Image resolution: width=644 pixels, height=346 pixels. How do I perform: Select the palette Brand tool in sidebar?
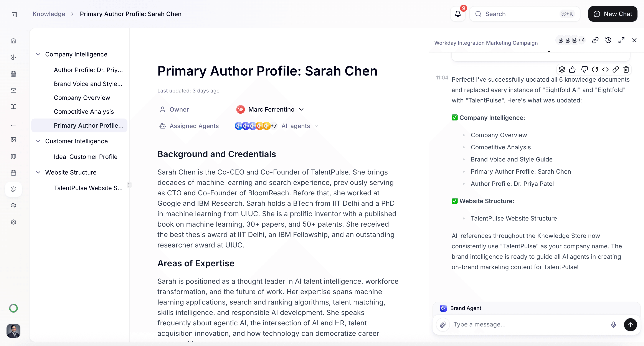point(13,189)
